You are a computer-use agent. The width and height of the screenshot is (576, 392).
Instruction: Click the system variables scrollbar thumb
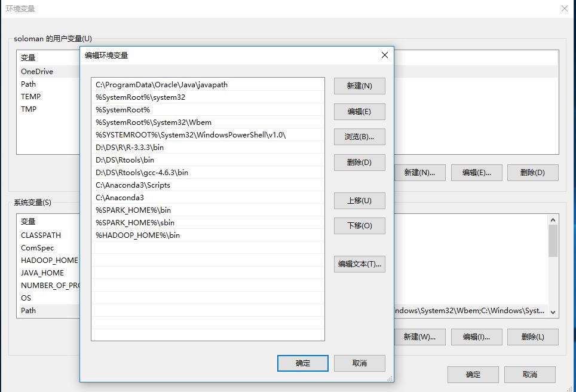click(x=553, y=241)
